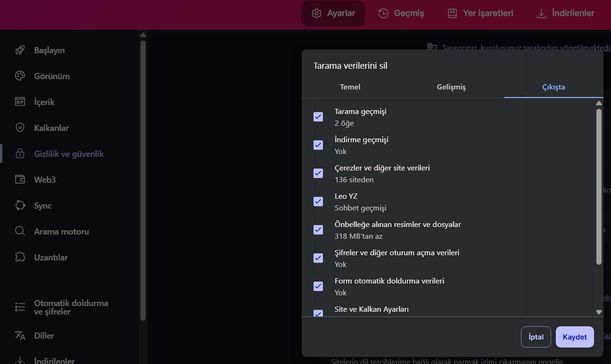Viewport: 611px width, 364px height.
Task: Click the İptal button
Action: point(536,337)
